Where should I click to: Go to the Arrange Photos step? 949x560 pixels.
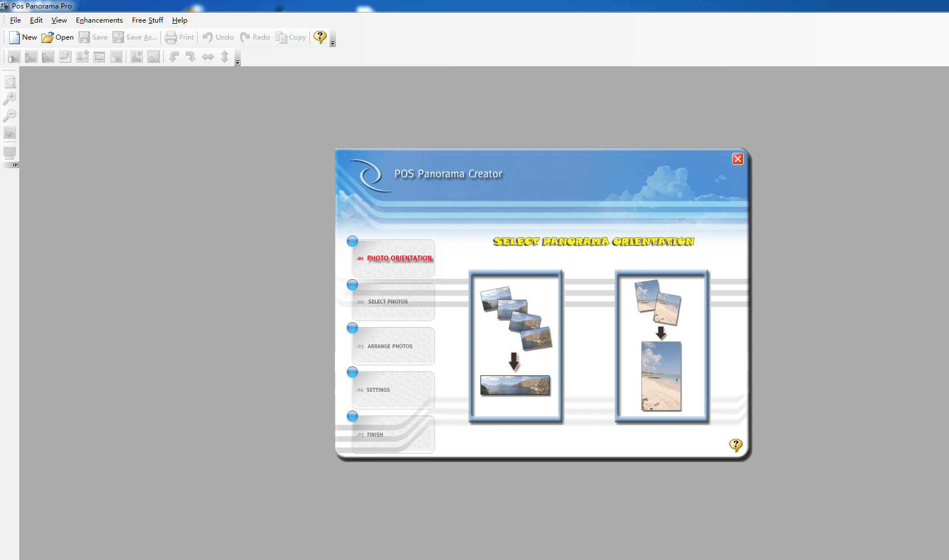393,346
